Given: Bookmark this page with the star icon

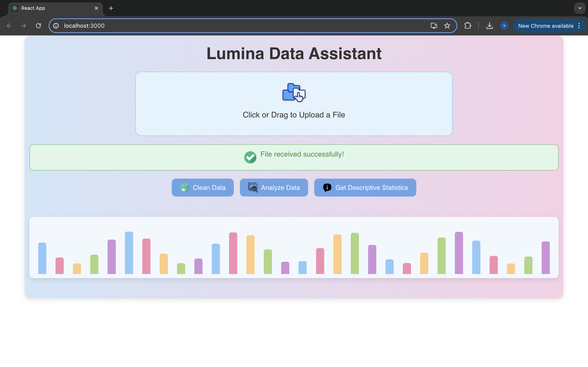Looking at the screenshot, I should click(x=447, y=26).
